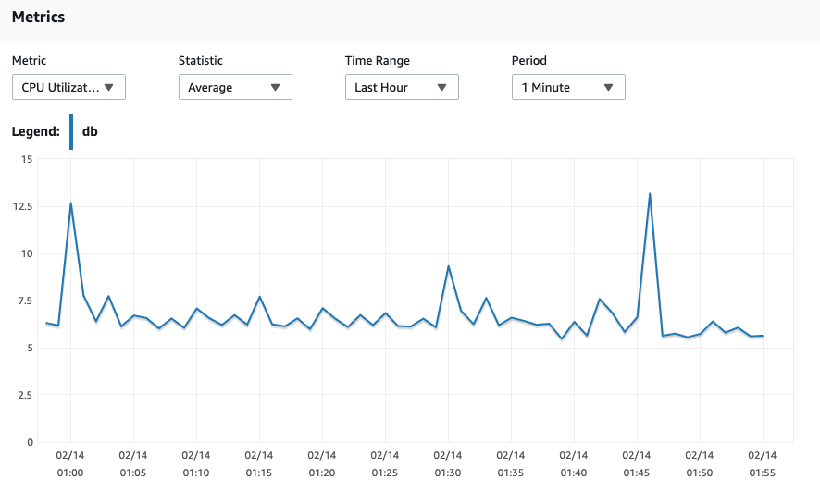820x504 pixels.
Task: Select the db legend label
Action: tap(90, 131)
